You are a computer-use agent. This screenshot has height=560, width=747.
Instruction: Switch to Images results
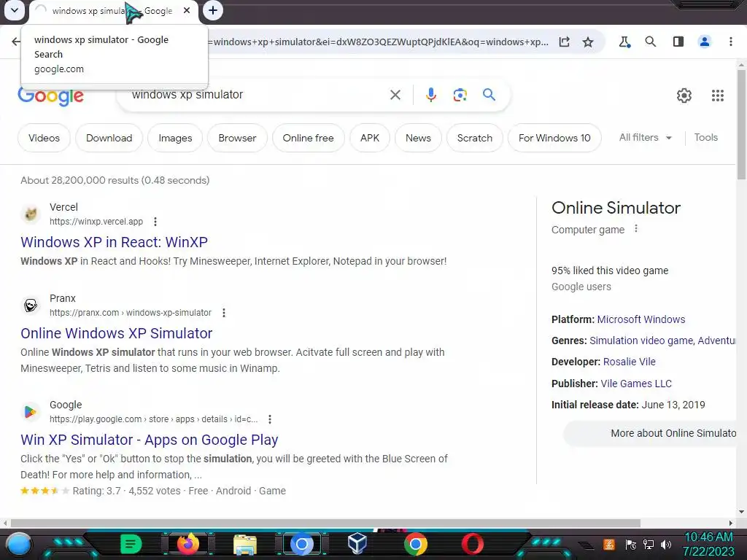pyautogui.click(x=175, y=138)
